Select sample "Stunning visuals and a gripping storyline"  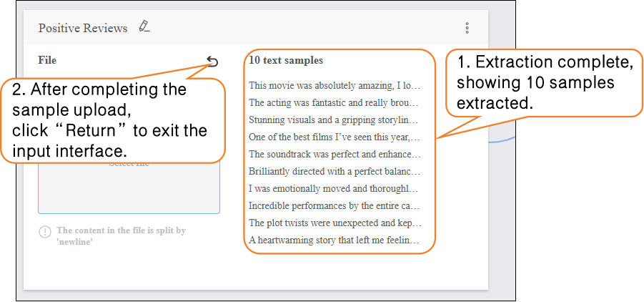coord(335,120)
